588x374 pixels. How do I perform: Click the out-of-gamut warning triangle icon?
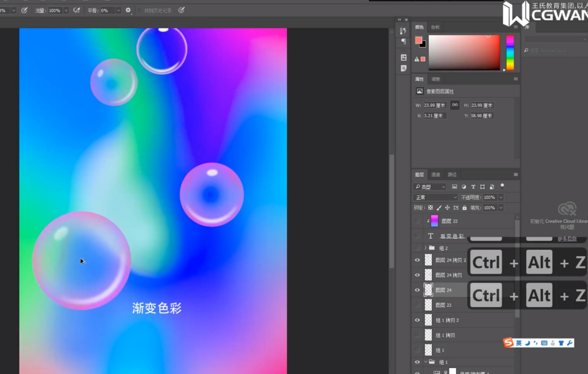(417, 59)
